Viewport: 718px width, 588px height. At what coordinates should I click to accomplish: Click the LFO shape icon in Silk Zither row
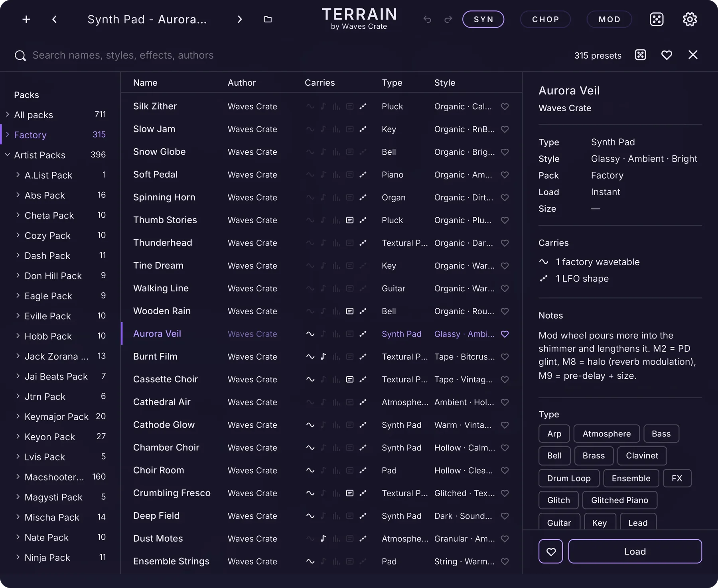pyautogui.click(x=363, y=106)
